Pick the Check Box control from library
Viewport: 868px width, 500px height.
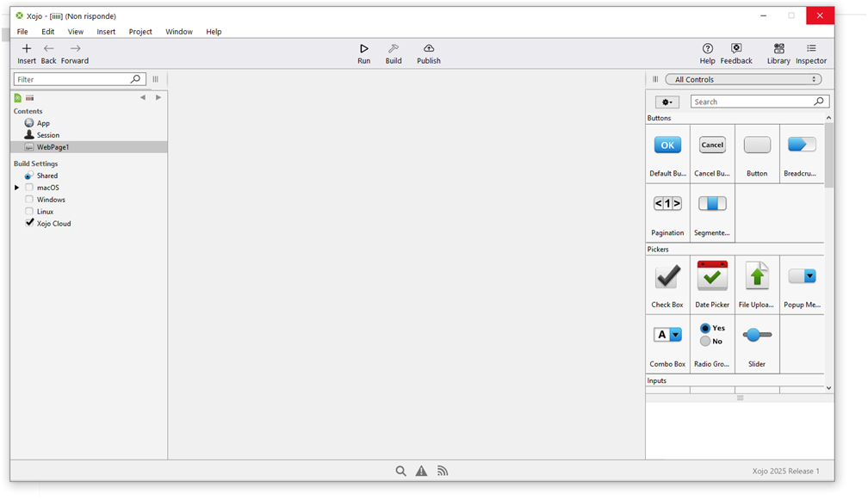[667, 284]
